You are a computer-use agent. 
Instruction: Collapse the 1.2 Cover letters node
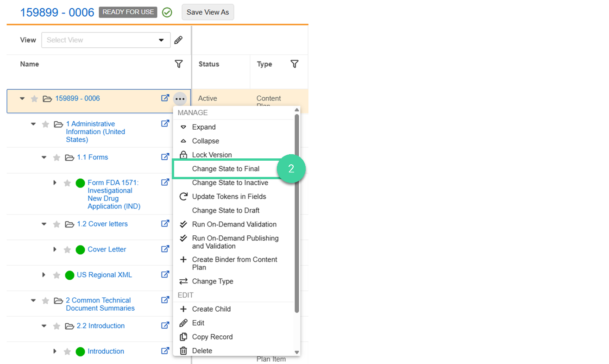point(44,224)
